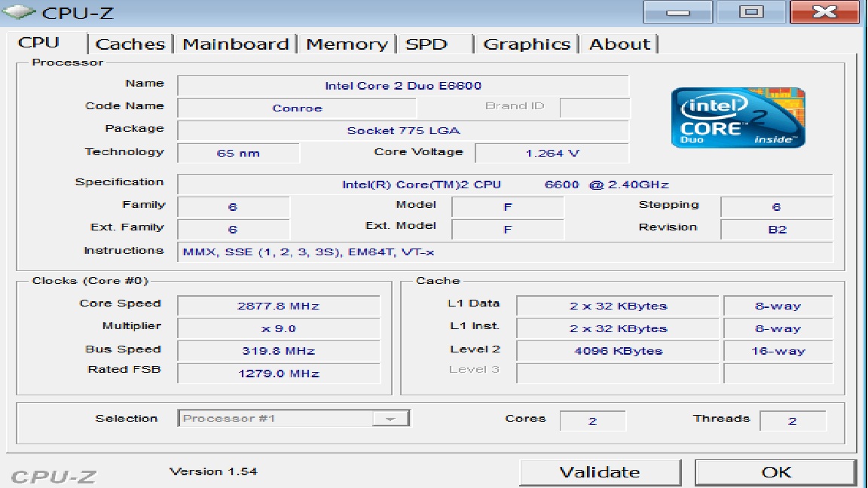Maximize the CPU-Z window

[x=751, y=12]
